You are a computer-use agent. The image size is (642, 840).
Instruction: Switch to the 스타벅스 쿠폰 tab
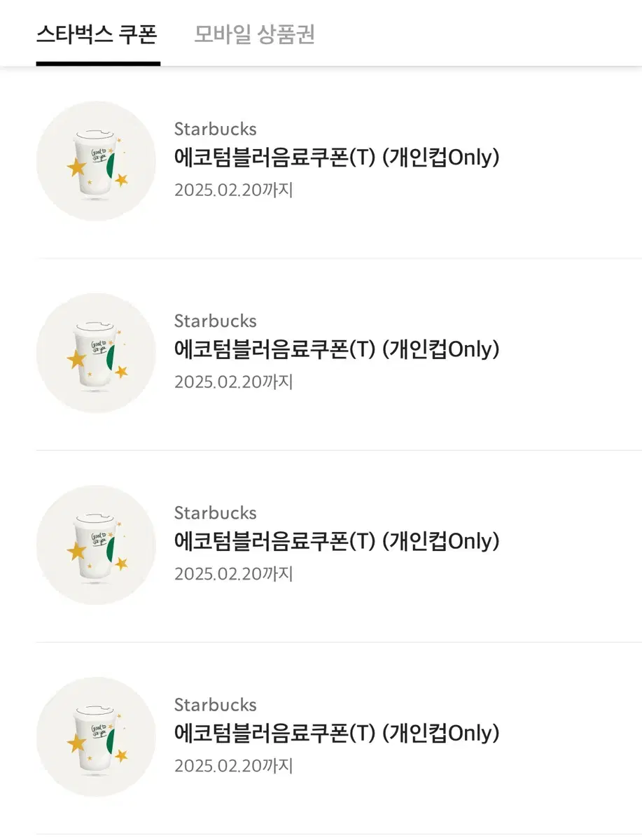(x=97, y=34)
